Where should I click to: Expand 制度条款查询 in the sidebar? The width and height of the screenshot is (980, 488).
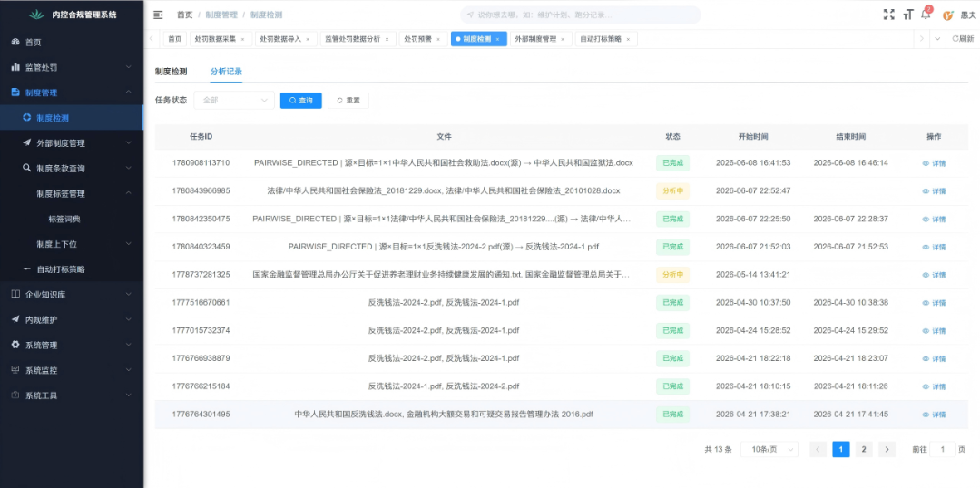click(72, 168)
